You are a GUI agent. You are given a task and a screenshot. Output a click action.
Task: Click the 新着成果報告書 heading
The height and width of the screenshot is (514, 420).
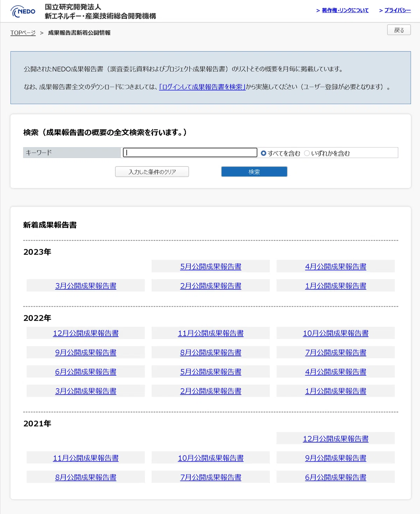point(50,225)
